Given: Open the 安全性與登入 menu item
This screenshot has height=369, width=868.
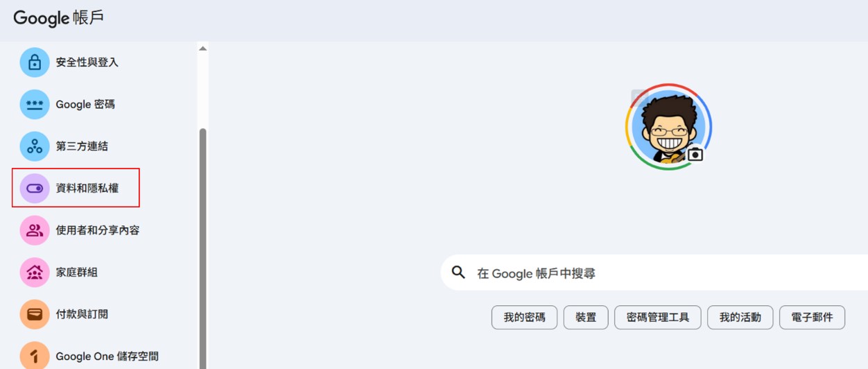Looking at the screenshot, I should point(87,62).
